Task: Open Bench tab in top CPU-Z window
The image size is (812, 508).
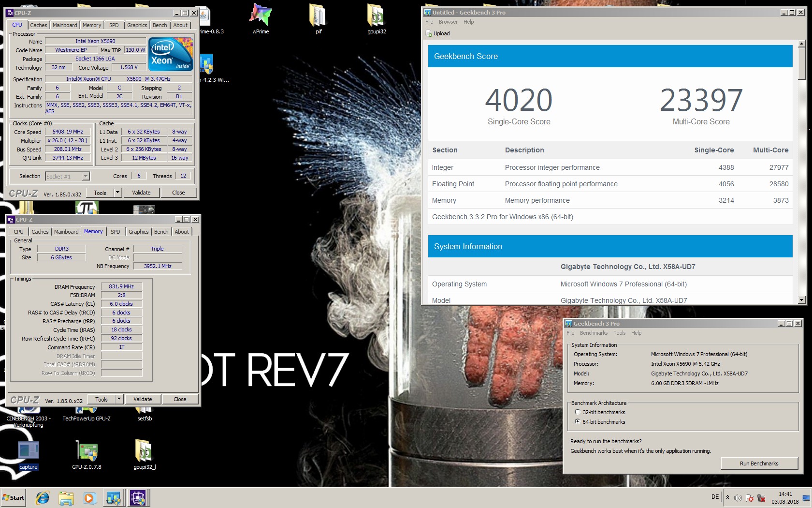Action: [x=160, y=25]
